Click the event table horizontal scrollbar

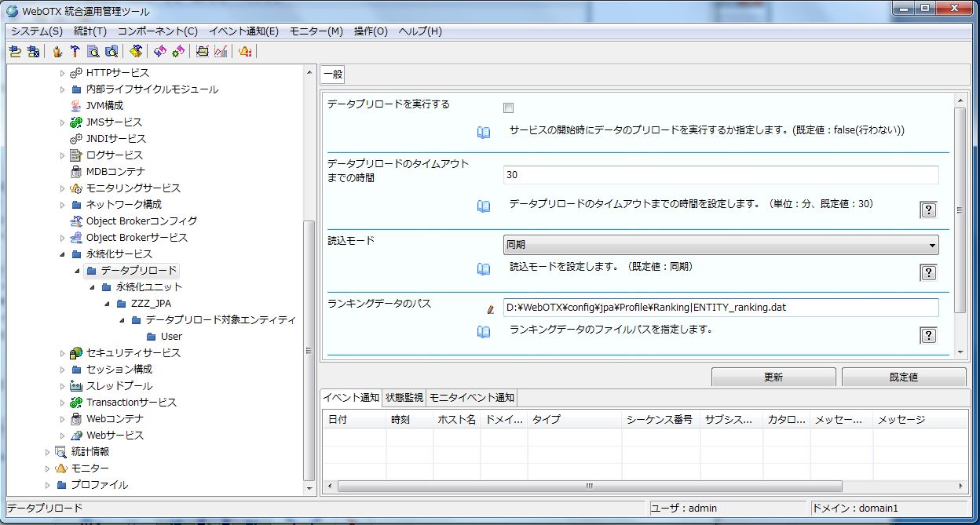pos(589,487)
